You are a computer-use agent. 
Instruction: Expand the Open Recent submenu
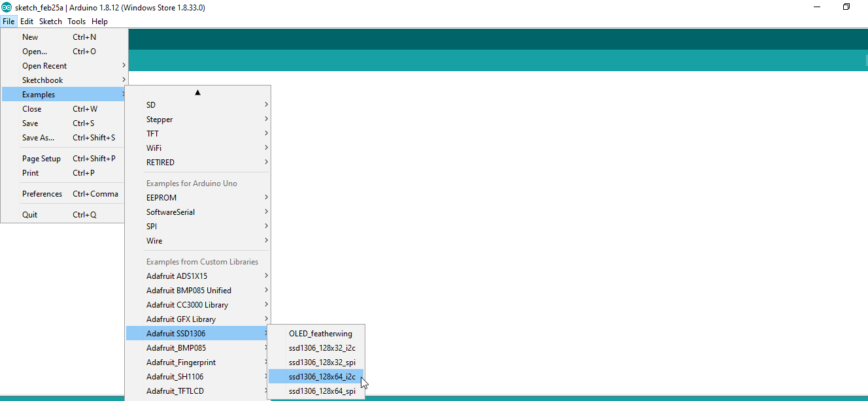[64, 66]
